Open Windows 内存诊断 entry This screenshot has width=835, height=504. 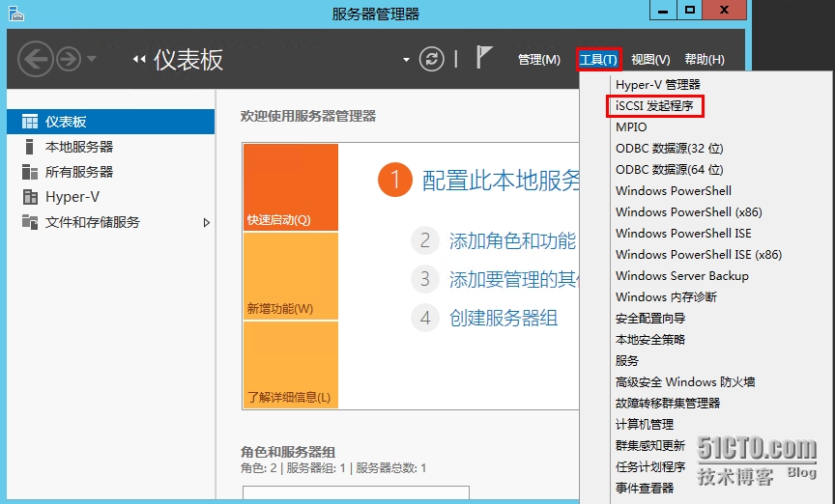[x=666, y=297]
